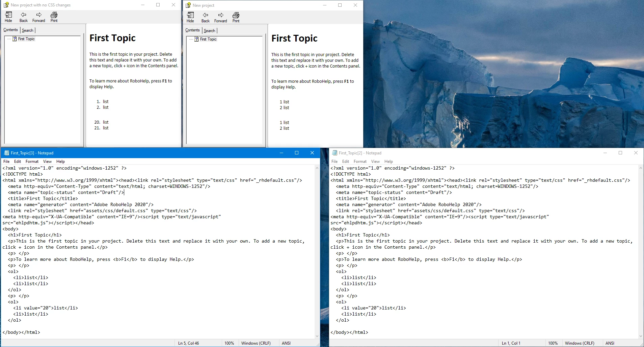Screen dimensions: 644x347
Task: Open Contents tab in 'New project' window
Action: [x=192, y=30]
